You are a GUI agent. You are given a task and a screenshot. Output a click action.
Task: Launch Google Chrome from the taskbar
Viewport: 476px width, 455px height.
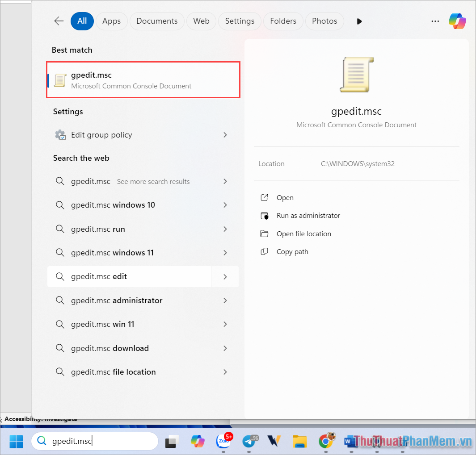(326, 441)
